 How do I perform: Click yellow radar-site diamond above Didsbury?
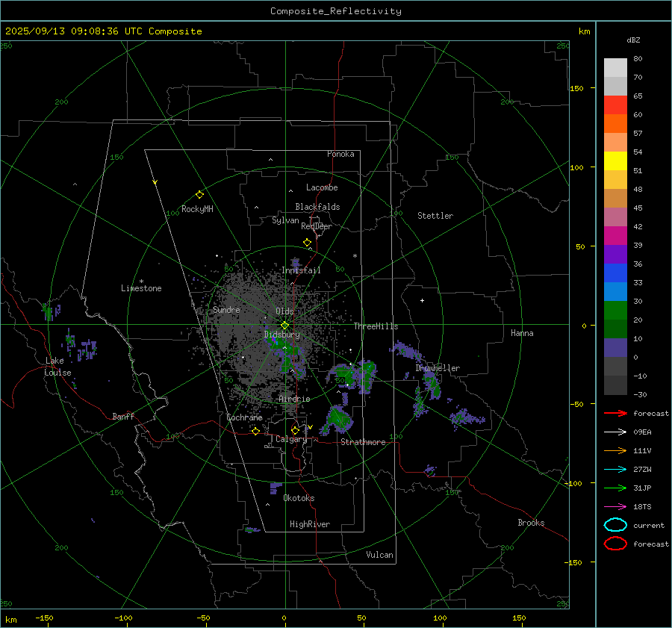point(284,326)
